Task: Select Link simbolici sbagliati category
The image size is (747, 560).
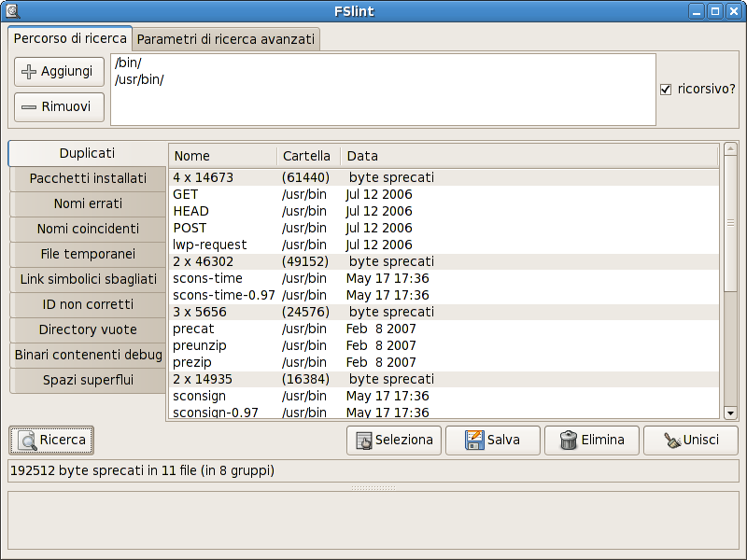Action: pos(88,279)
